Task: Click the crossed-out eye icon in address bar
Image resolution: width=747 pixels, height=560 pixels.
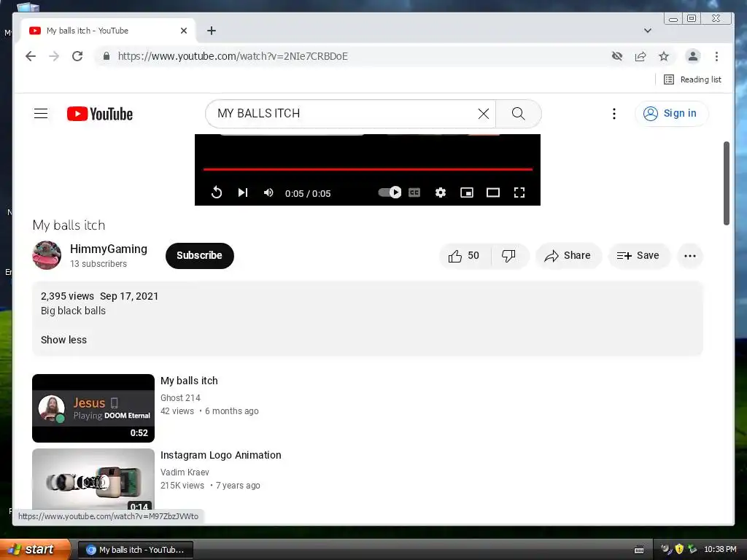Action: click(617, 56)
